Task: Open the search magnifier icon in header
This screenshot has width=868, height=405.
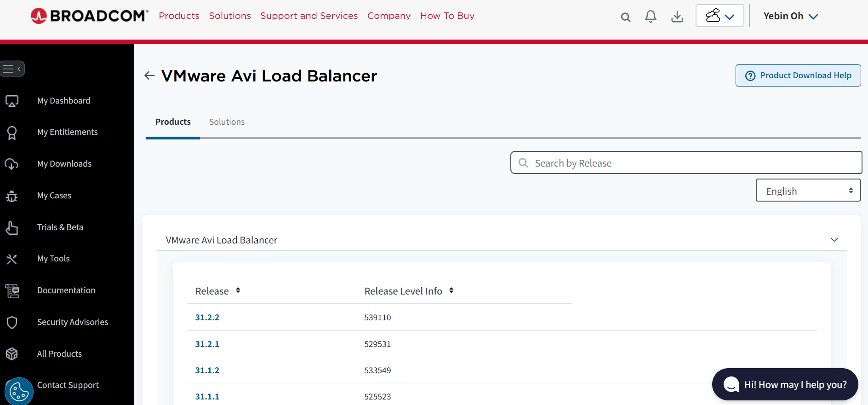Action: [x=625, y=17]
